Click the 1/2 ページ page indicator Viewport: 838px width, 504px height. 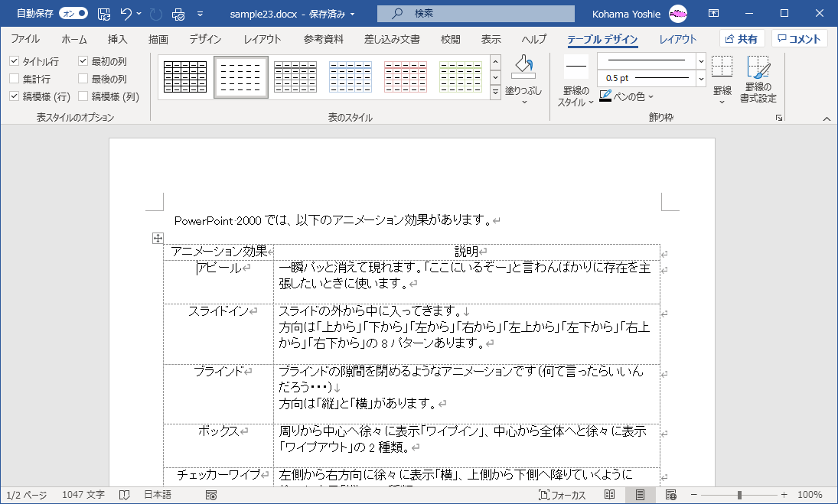[27, 495]
